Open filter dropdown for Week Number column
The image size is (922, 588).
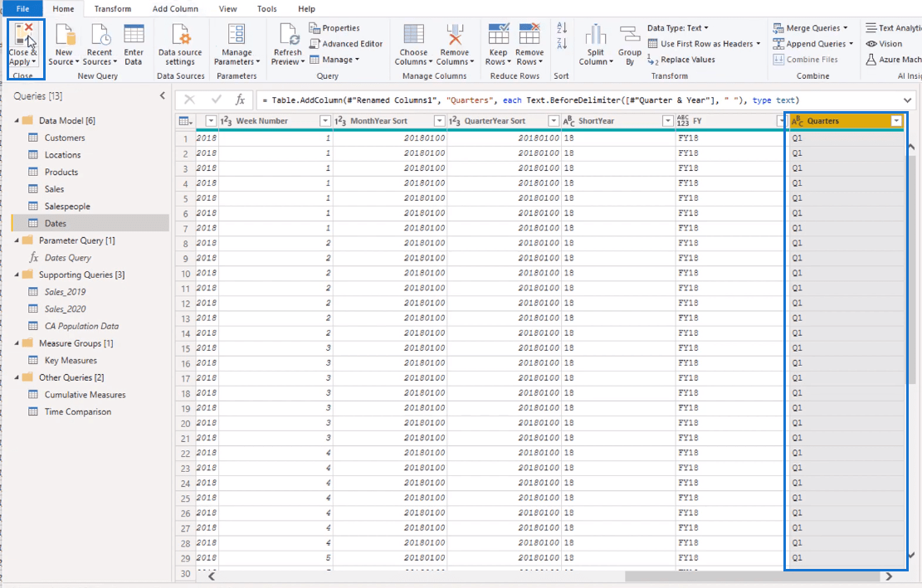click(x=324, y=121)
